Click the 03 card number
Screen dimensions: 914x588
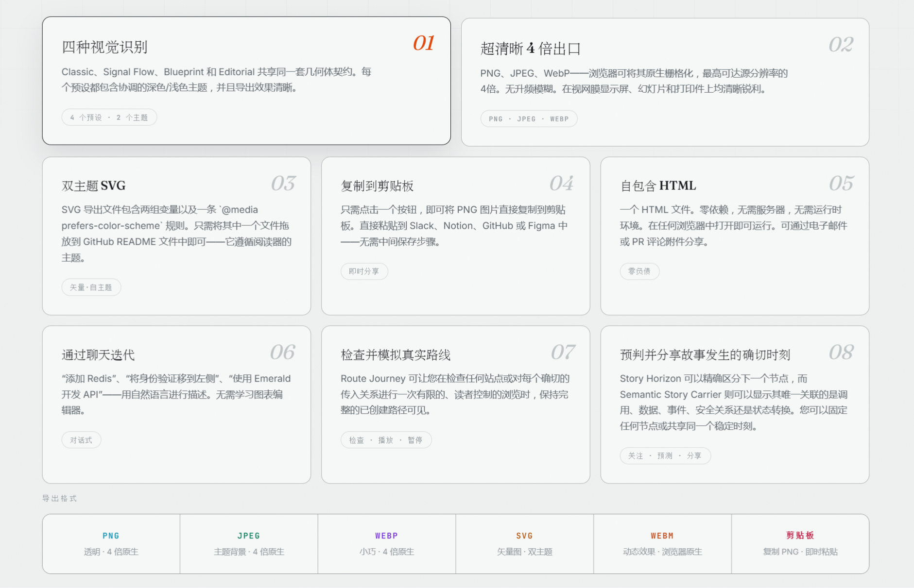point(283,184)
